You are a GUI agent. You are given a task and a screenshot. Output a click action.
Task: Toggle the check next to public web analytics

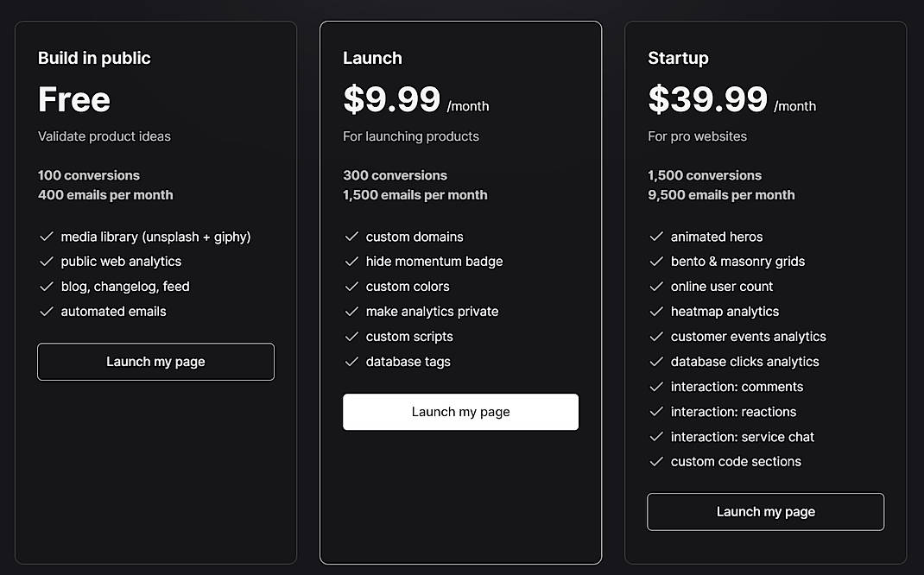(47, 261)
